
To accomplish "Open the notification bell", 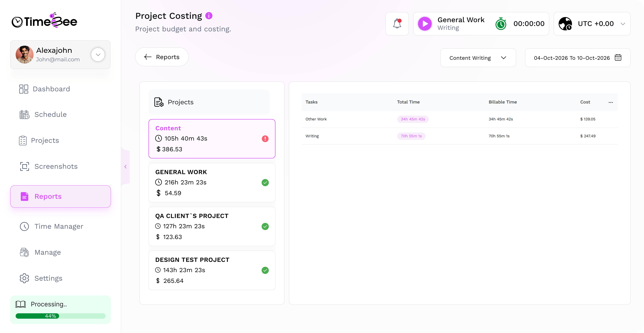I will [397, 24].
